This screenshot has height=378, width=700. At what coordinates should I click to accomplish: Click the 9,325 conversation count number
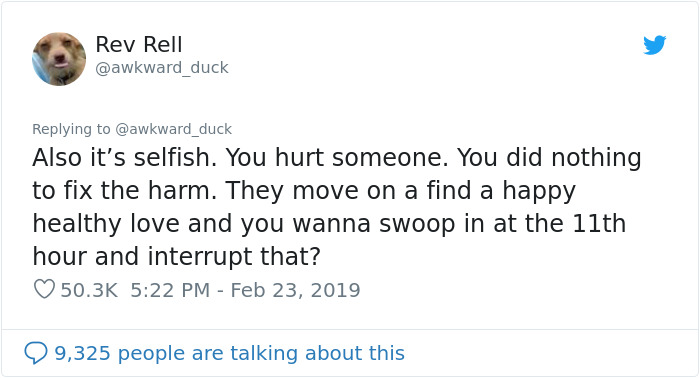click(82, 353)
